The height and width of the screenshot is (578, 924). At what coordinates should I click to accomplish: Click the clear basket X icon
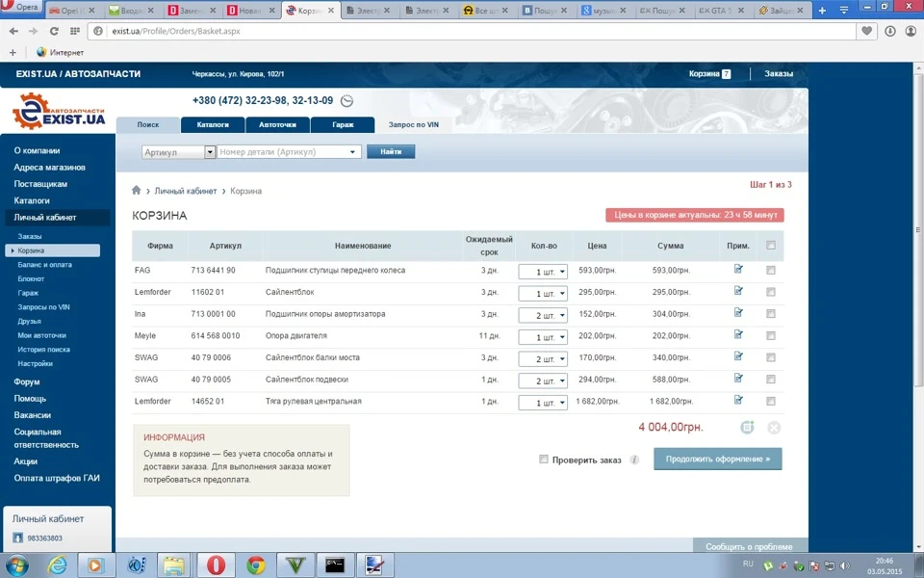[774, 428]
